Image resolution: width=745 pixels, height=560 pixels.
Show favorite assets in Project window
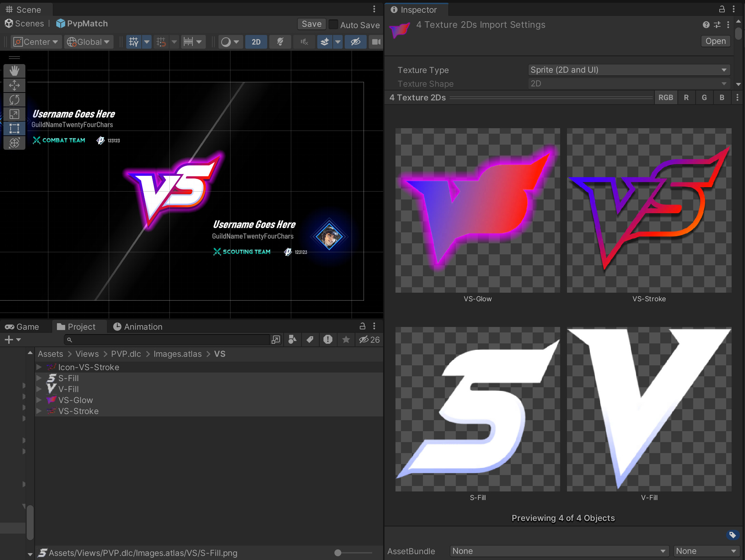(x=346, y=340)
